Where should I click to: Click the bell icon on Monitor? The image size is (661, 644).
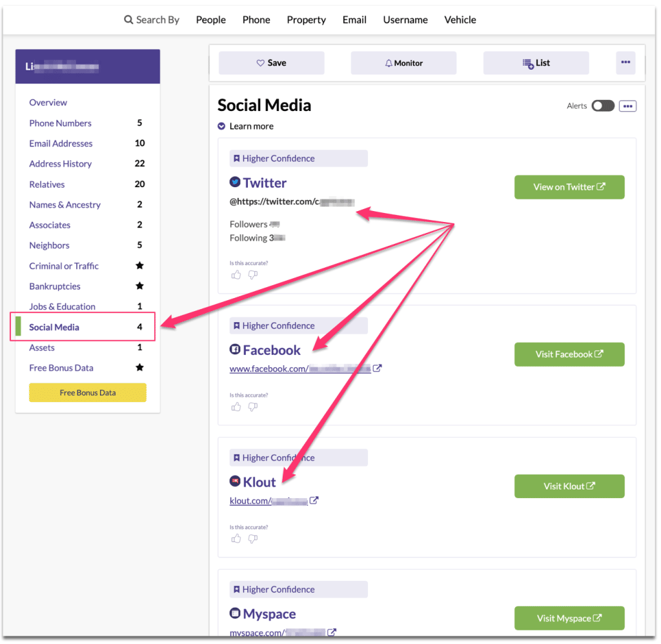pyautogui.click(x=389, y=63)
